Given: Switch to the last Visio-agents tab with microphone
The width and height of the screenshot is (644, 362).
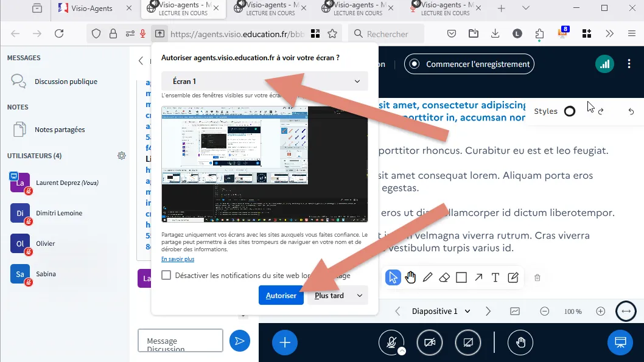Looking at the screenshot, I should pyautogui.click(x=445, y=8).
